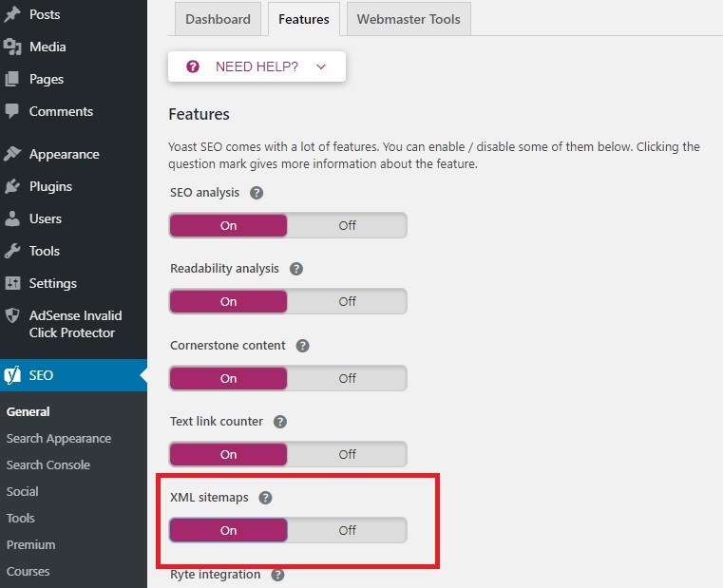Switch SEO analysis to Off
Screen dimensions: 723x588
point(347,225)
